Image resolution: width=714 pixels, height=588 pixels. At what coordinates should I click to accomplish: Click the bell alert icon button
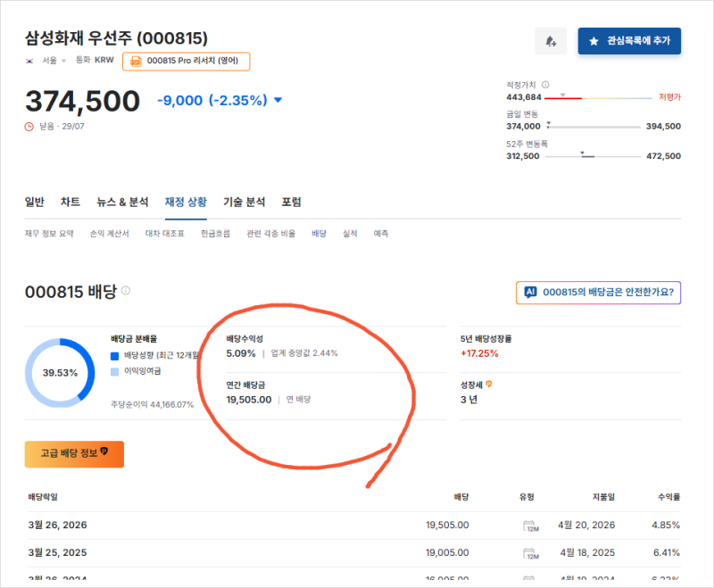pyautogui.click(x=551, y=41)
